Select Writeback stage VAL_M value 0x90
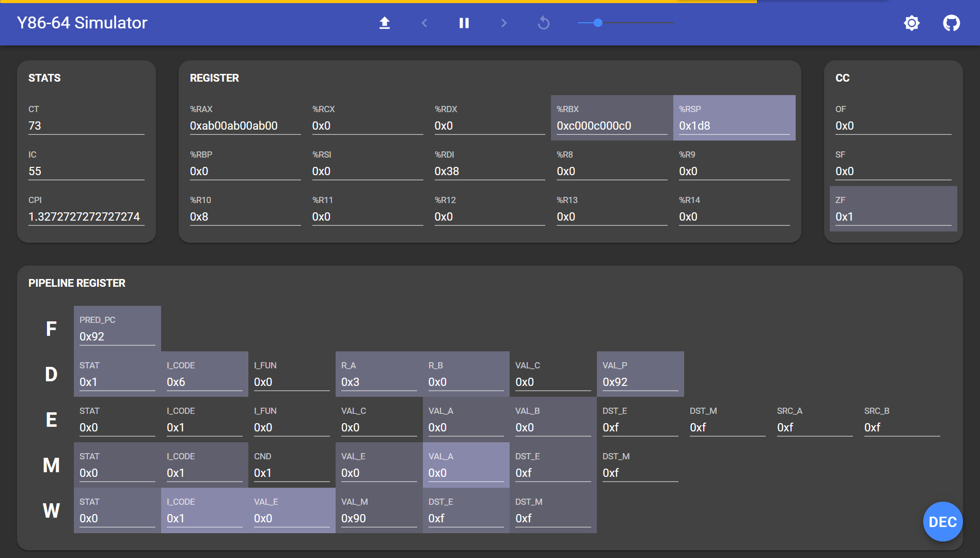This screenshot has width=980, height=558. point(379,519)
